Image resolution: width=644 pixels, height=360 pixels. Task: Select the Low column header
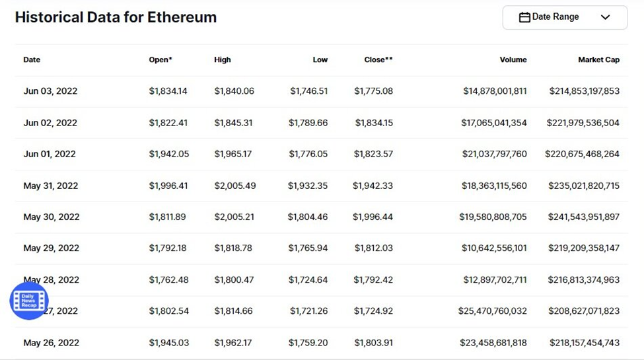320,59
